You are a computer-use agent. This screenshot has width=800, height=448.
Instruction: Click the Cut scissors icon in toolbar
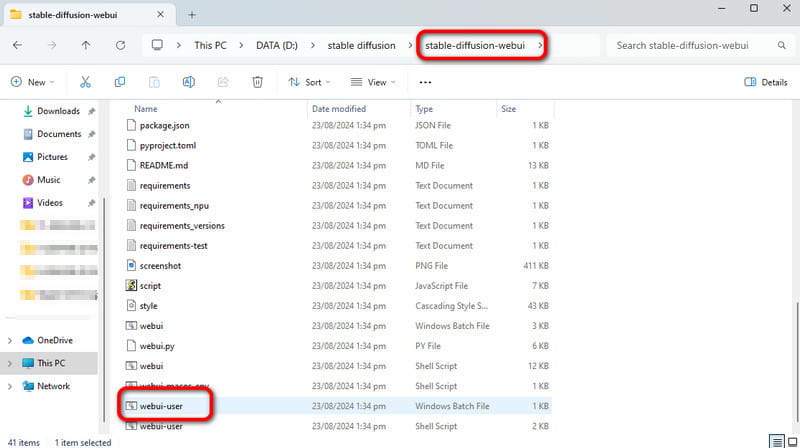(x=85, y=82)
